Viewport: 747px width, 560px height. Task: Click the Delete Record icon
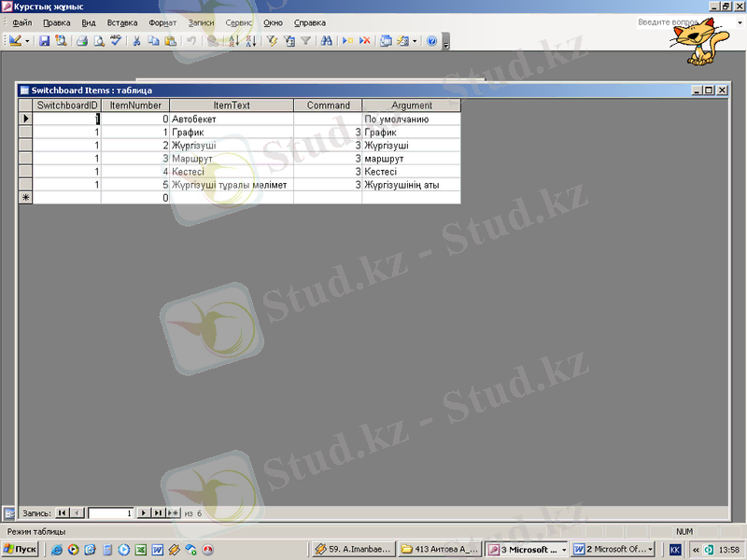pos(364,41)
